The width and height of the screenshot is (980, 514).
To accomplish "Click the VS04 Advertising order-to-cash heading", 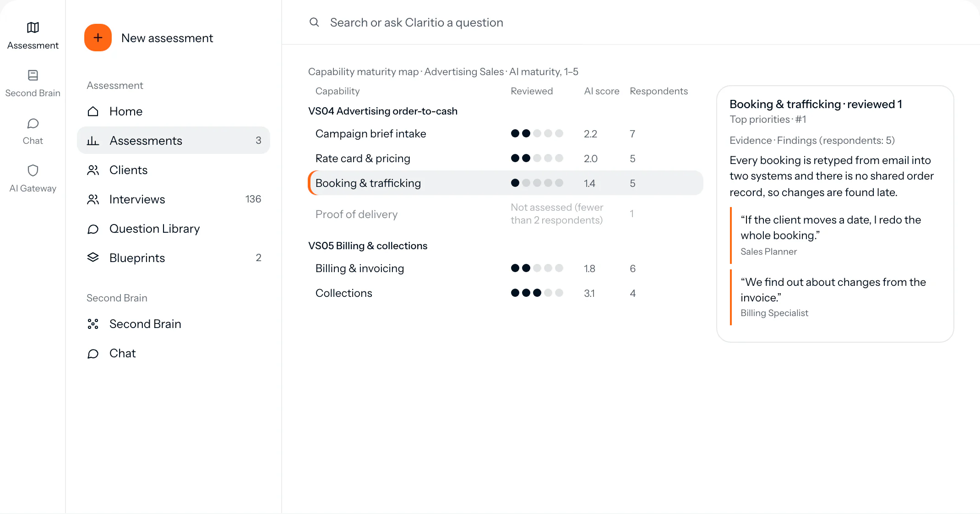I will coord(383,111).
